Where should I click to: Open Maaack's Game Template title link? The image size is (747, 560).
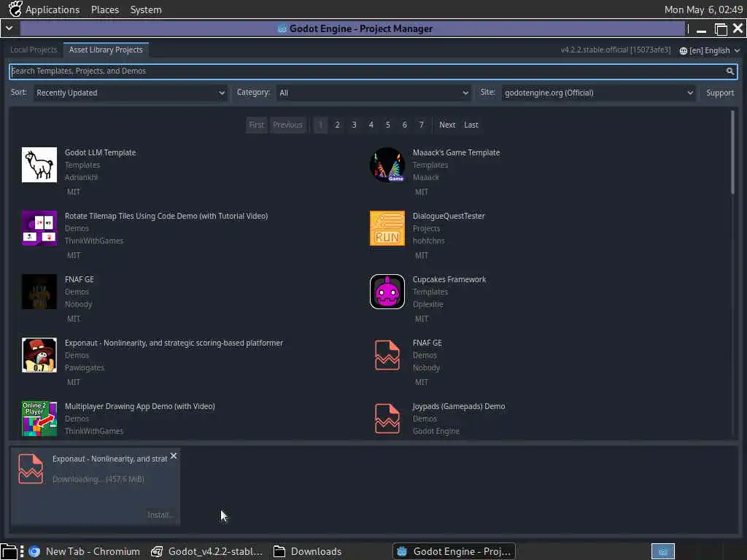coord(456,152)
